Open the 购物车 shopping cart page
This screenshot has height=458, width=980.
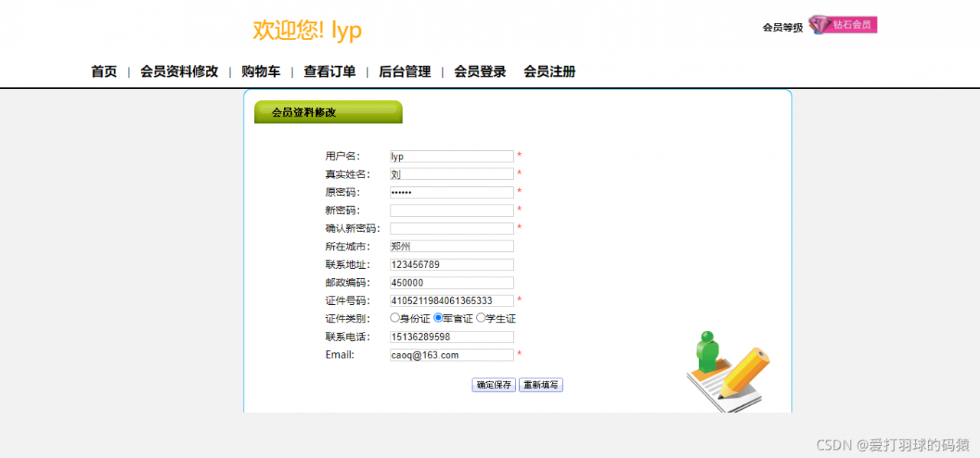[x=260, y=71]
